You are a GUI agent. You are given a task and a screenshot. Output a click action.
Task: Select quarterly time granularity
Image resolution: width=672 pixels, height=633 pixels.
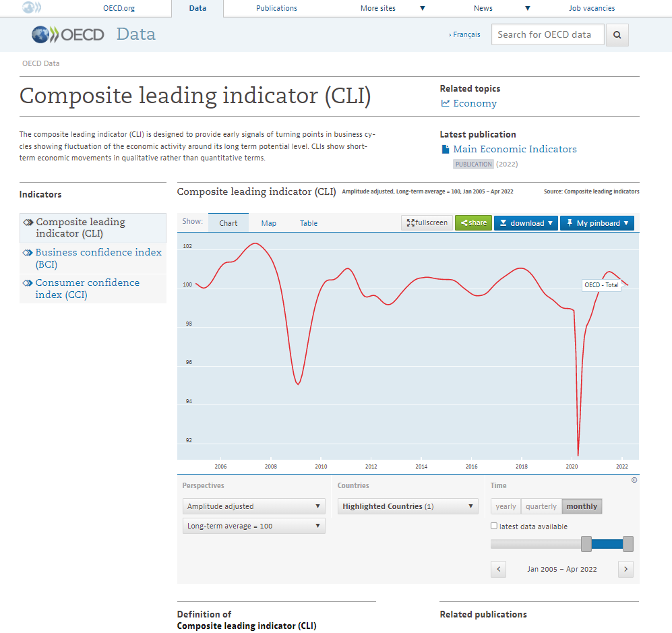(x=541, y=506)
